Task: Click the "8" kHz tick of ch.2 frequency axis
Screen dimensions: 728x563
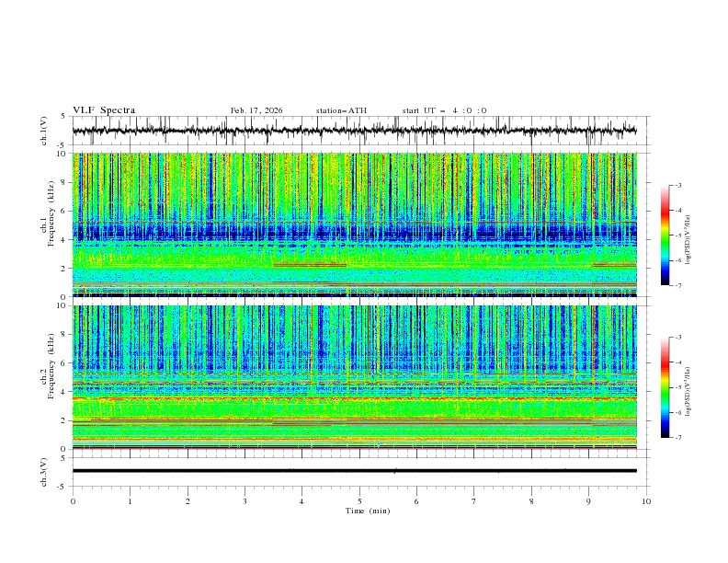Action: coord(64,335)
